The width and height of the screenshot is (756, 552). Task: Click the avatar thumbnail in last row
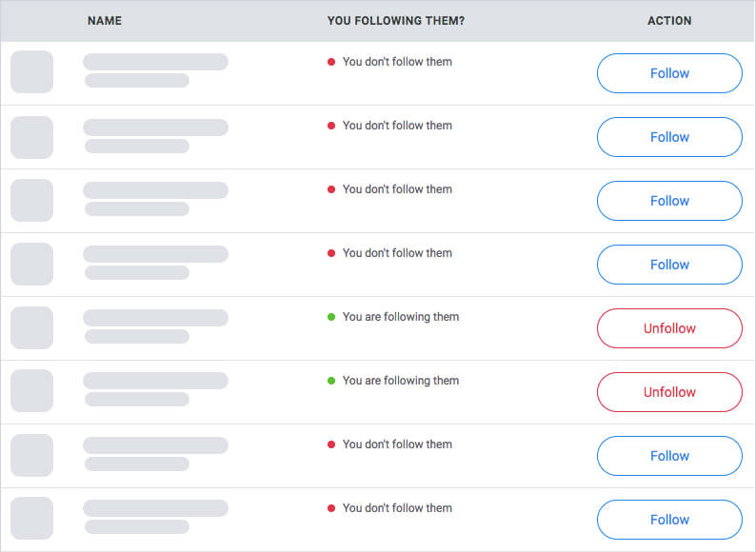pos(31,519)
